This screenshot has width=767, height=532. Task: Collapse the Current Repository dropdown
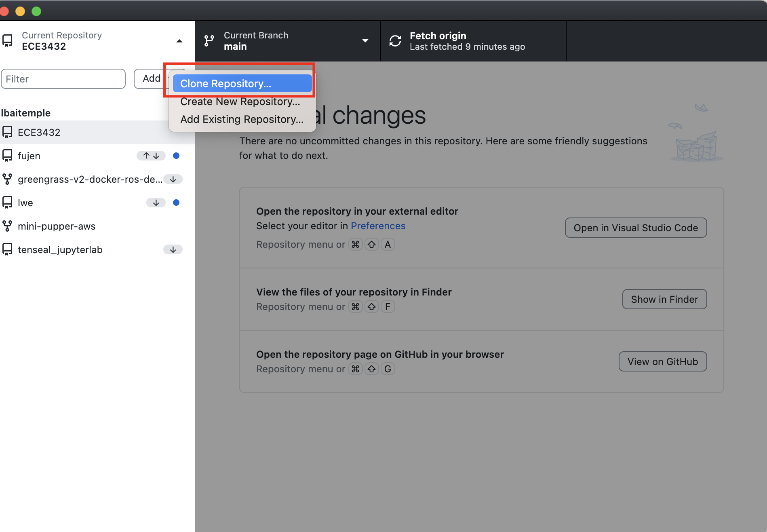point(179,41)
